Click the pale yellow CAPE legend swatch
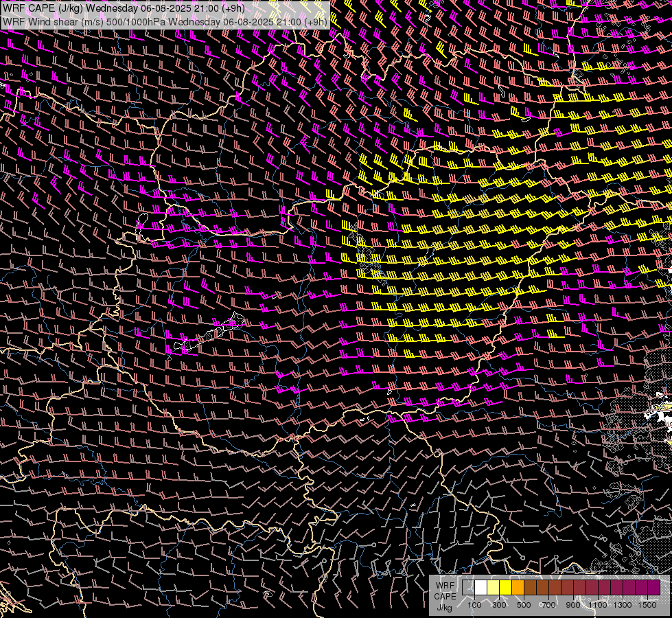The width and height of the screenshot is (672, 618). point(494,588)
